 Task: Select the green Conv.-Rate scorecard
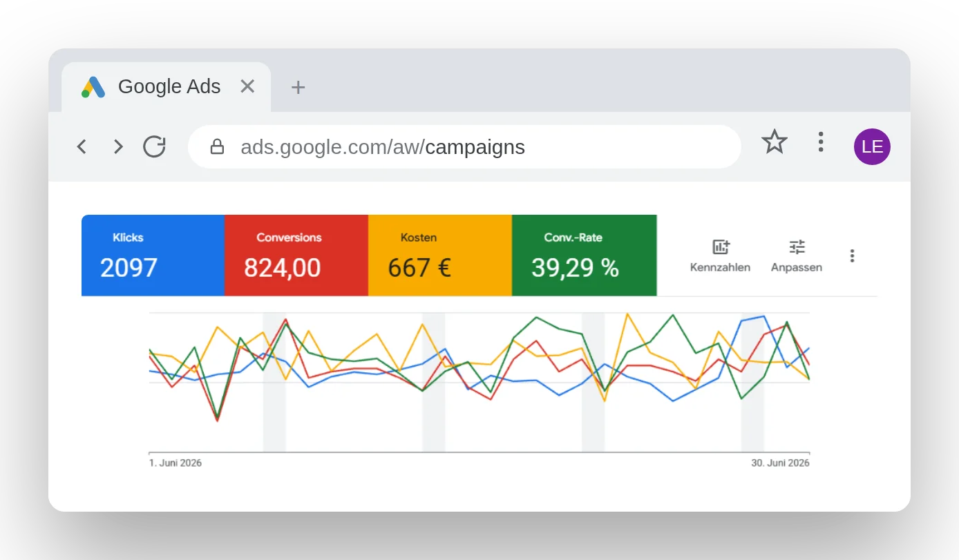pos(585,255)
